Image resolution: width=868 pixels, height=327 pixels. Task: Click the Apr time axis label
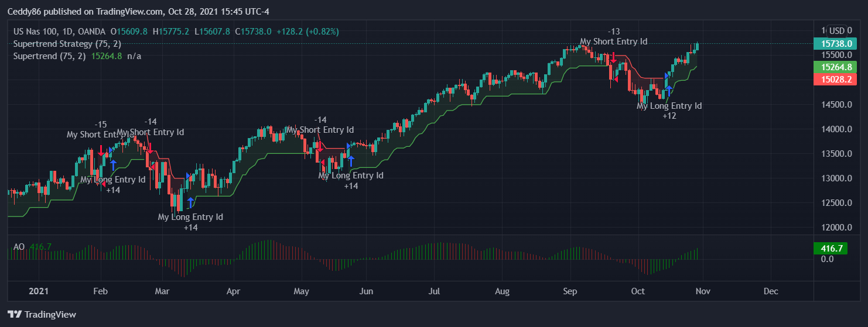pyautogui.click(x=233, y=291)
